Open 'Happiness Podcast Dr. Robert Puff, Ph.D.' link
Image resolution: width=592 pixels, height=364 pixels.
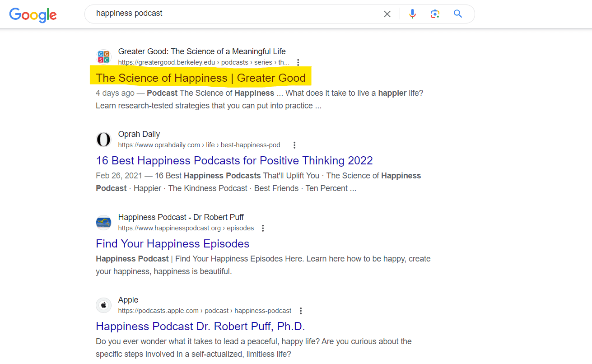pyautogui.click(x=200, y=326)
